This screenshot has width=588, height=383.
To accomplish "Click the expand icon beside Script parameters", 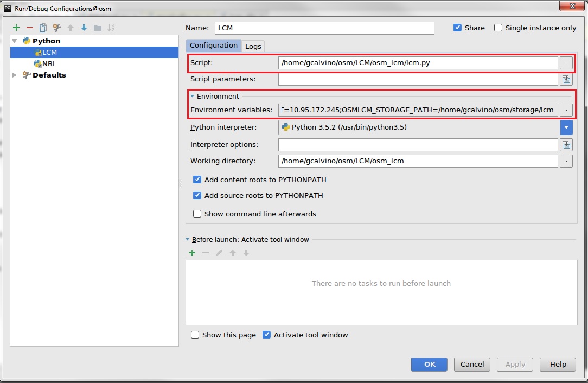I will click(566, 79).
